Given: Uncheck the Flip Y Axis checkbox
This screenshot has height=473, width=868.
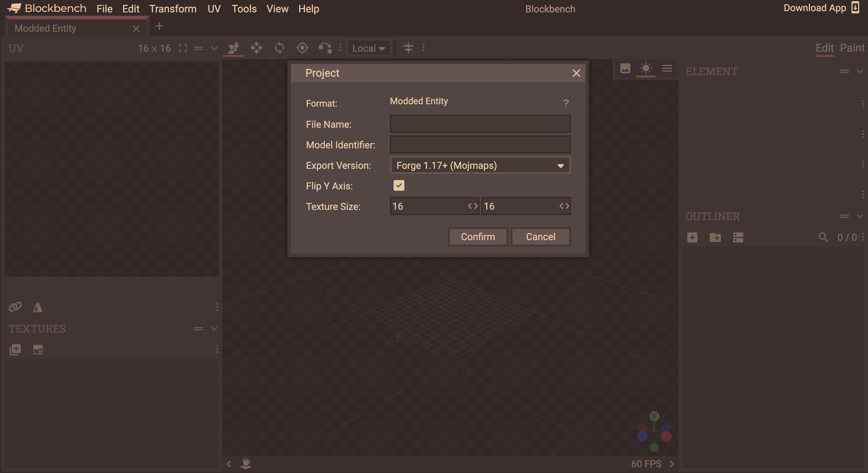Looking at the screenshot, I should click(399, 185).
